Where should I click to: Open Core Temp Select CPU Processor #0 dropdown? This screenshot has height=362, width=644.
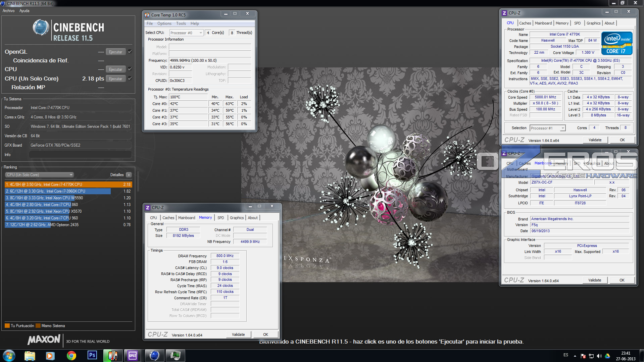tap(186, 33)
